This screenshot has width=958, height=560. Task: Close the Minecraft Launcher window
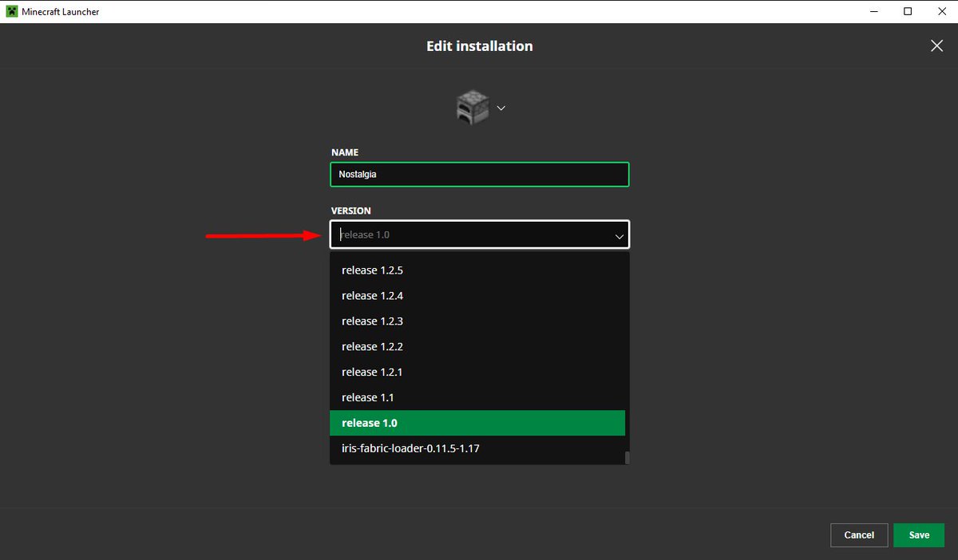[x=941, y=11]
